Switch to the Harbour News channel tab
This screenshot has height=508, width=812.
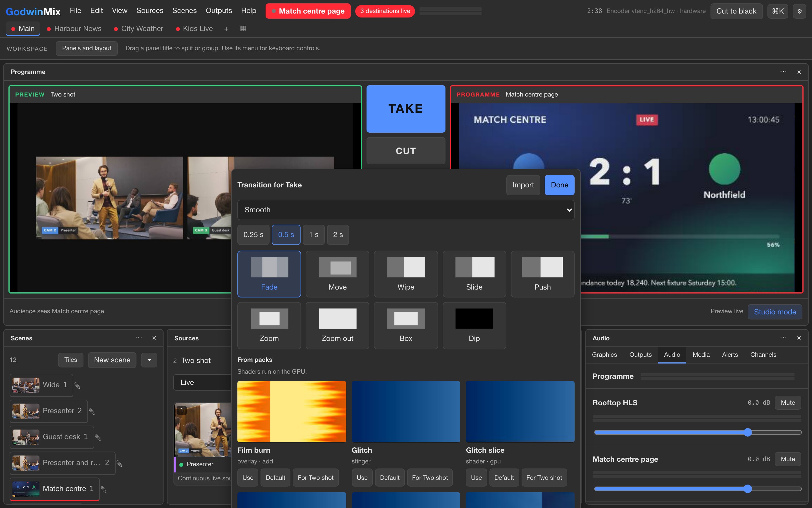[x=74, y=29]
